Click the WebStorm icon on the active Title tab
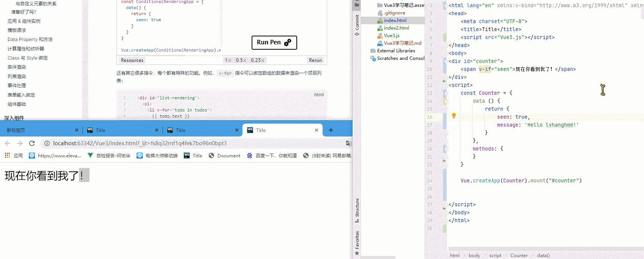644x259 pixels. 250,130
